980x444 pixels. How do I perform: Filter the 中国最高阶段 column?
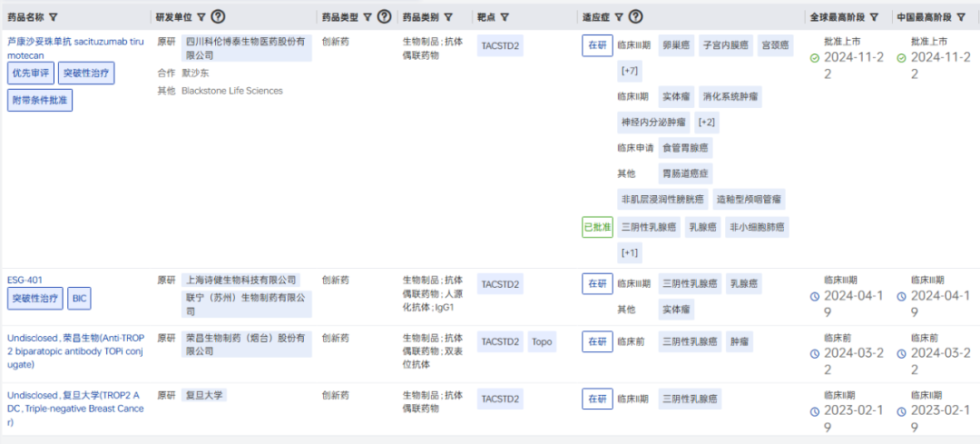click(961, 17)
